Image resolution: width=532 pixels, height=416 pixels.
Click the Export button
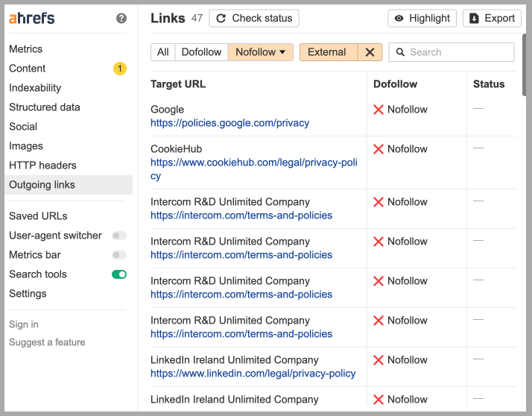[492, 19]
